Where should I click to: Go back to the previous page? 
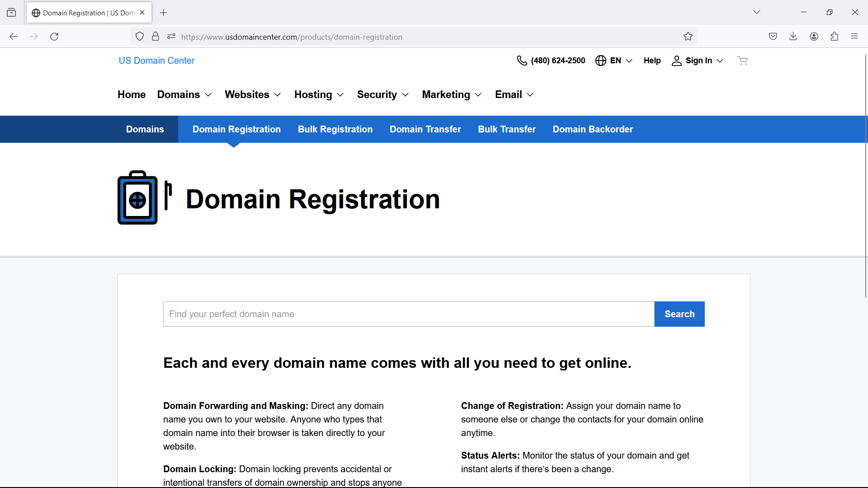(13, 37)
